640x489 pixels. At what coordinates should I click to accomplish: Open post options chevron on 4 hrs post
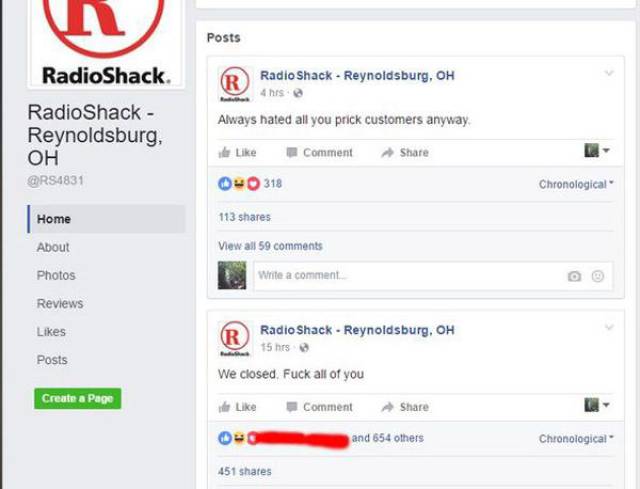(x=609, y=73)
